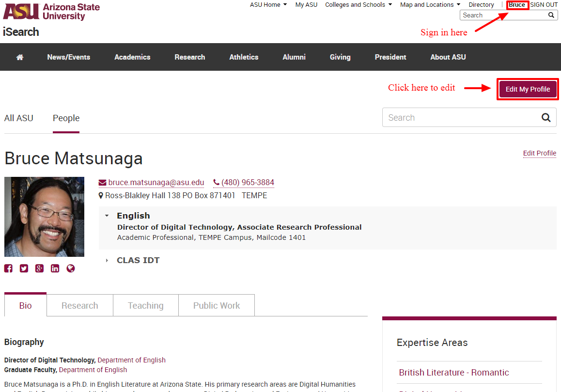561x392 pixels.
Task: Click the Edit Profile link
Action: click(x=540, y=153)
